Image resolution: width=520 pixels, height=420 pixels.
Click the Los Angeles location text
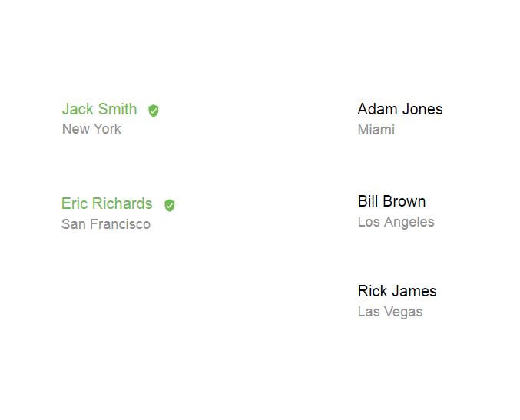(396, 222)
